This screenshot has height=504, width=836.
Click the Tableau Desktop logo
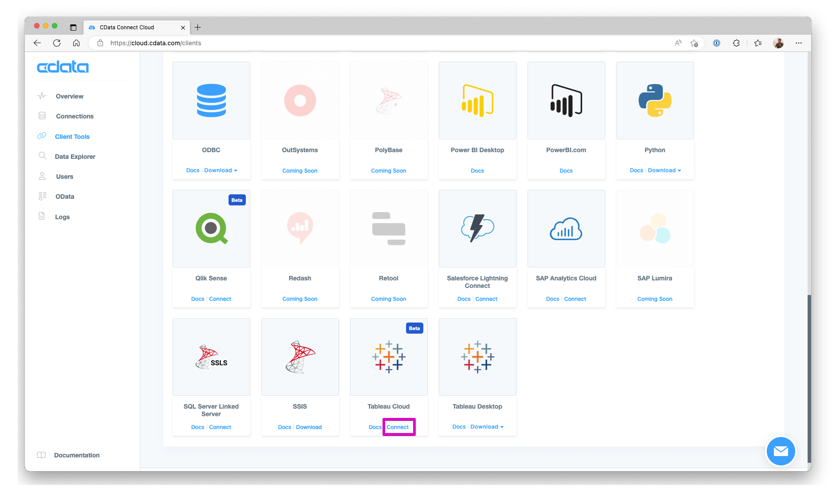(x=477, y=357)
